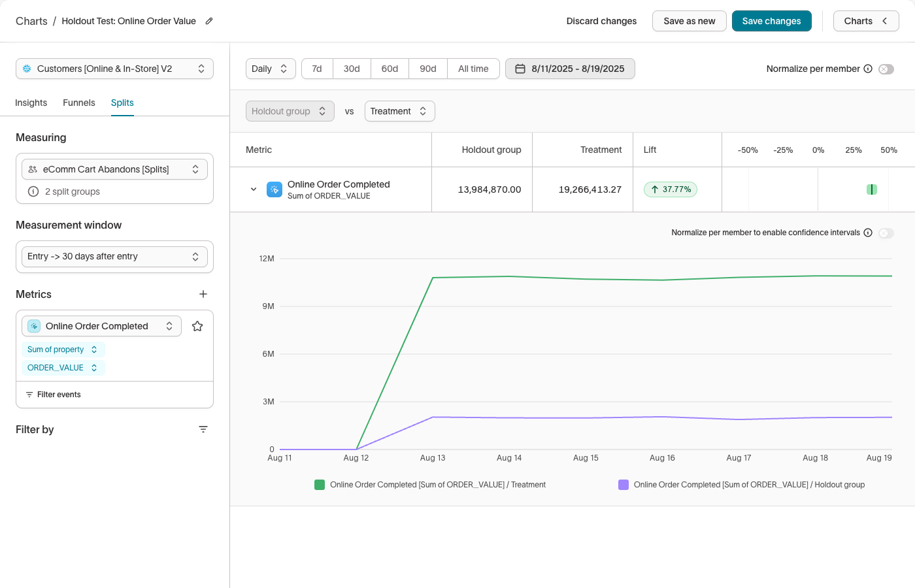The image size is (915, 588).
Task: Click info icon next to Normalize per member
Action: coord(868,69)
